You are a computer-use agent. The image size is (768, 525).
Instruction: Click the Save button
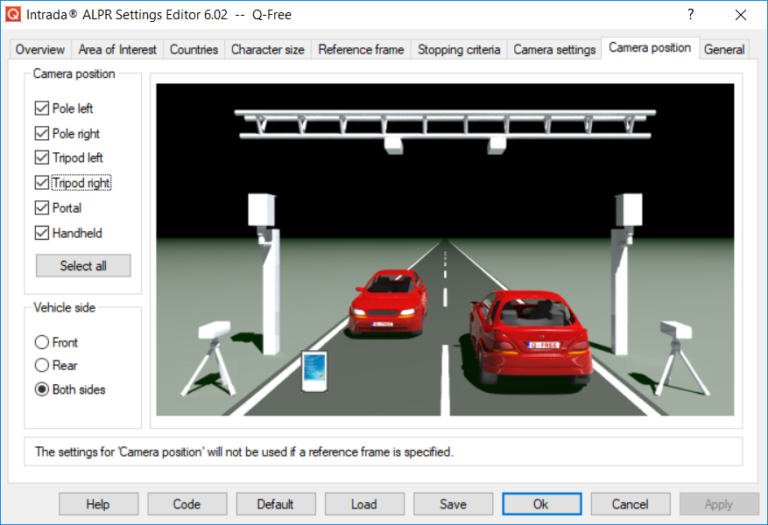453,504
